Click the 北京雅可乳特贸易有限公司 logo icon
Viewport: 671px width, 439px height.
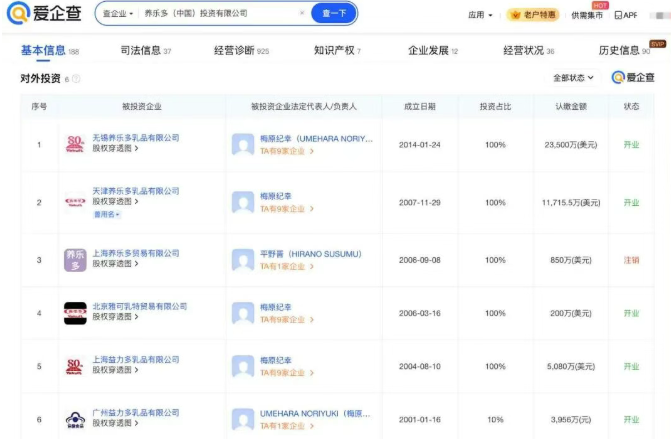75,313
